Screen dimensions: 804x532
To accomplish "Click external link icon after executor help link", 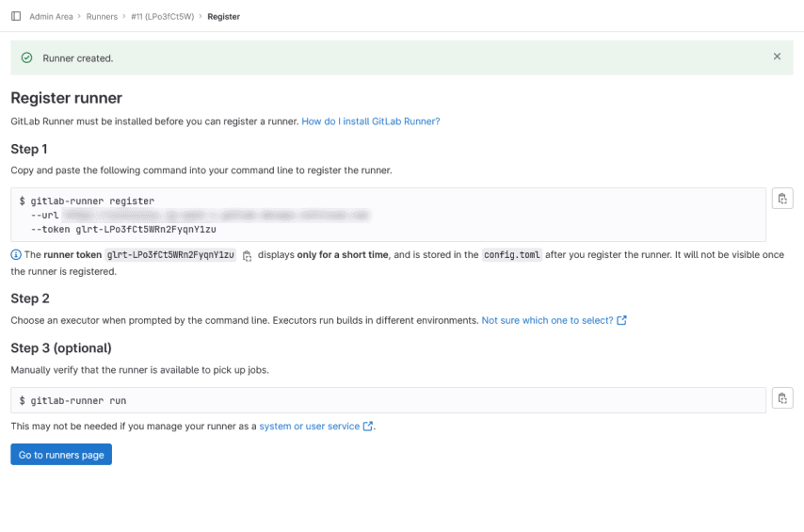I will pos(622,320).
